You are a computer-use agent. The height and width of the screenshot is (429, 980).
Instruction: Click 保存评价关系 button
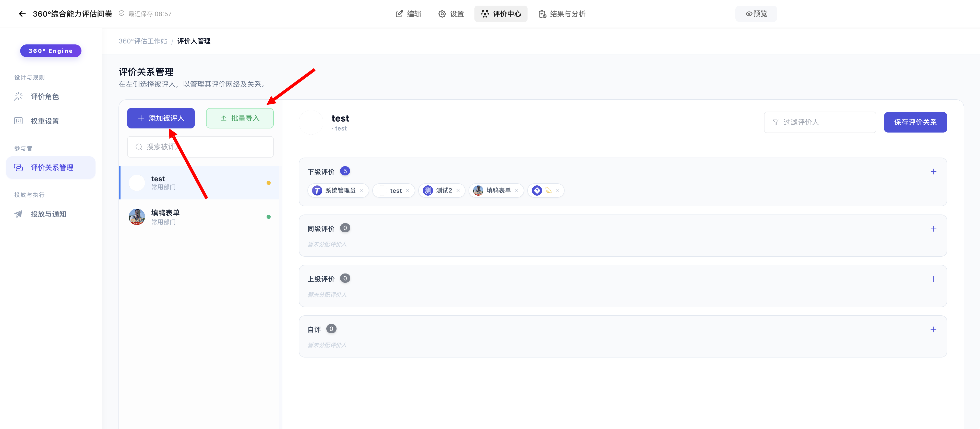[915, 123]
